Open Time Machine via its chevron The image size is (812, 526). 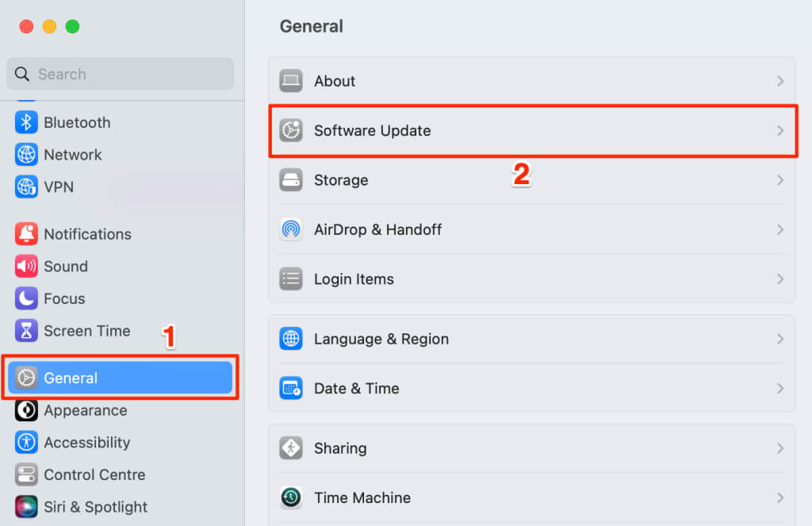[x=780, y=497]
